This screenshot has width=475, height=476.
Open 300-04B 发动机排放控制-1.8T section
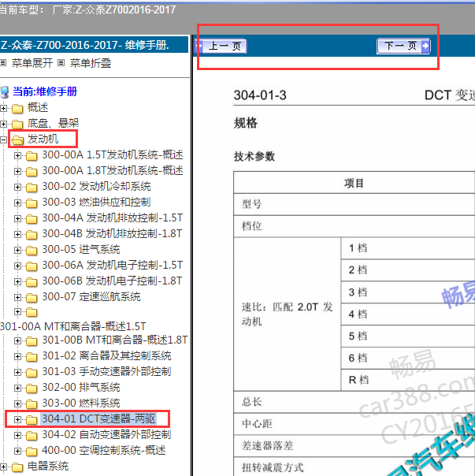click(x=112, y=234)
